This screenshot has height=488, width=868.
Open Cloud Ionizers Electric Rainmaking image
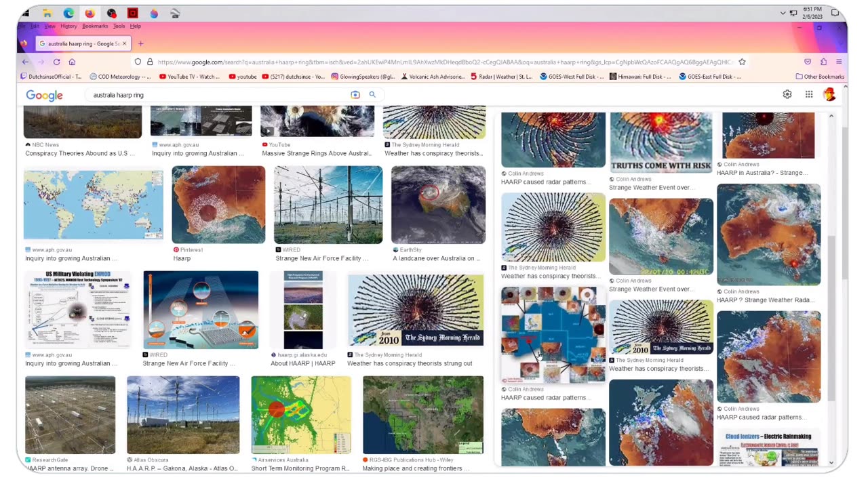768,447
